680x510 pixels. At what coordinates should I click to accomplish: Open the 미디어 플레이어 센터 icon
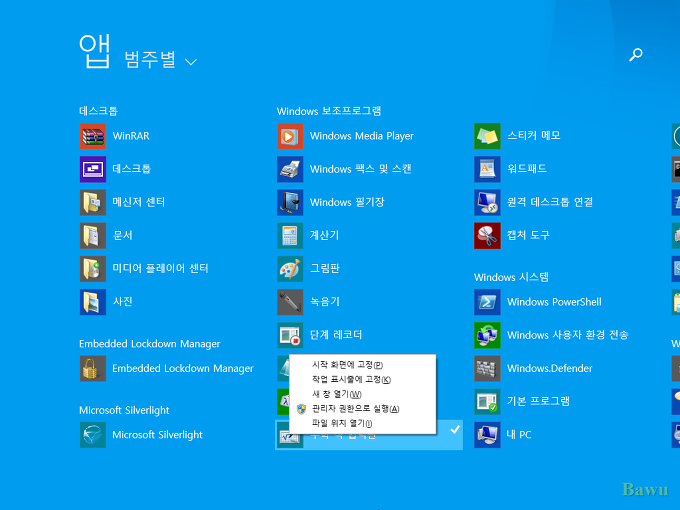93,268
